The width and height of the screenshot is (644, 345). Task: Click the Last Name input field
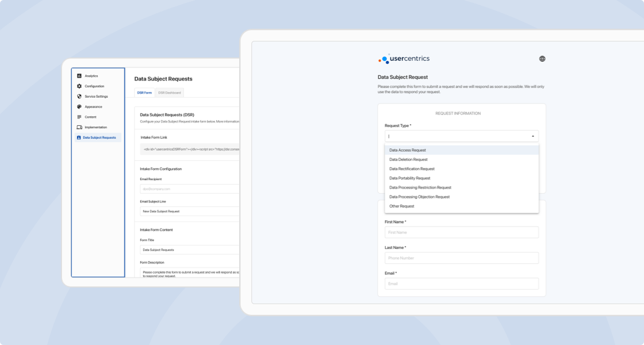[x=462, y=258]
